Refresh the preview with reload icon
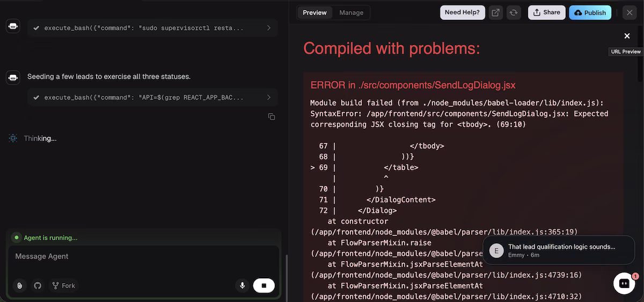 pyautogui.click(x=514, y=12)
